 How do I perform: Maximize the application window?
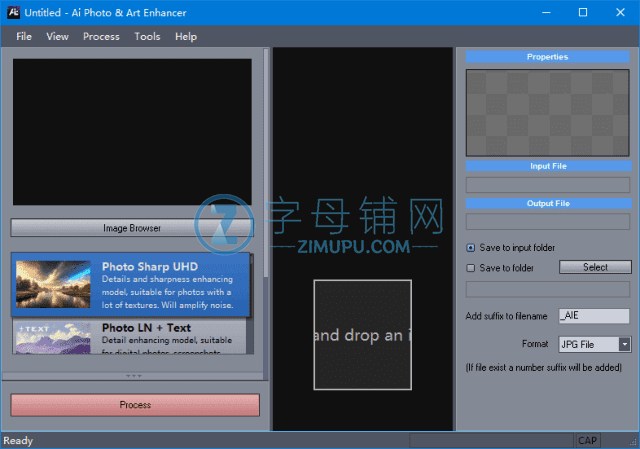click(x=583, y=12)
